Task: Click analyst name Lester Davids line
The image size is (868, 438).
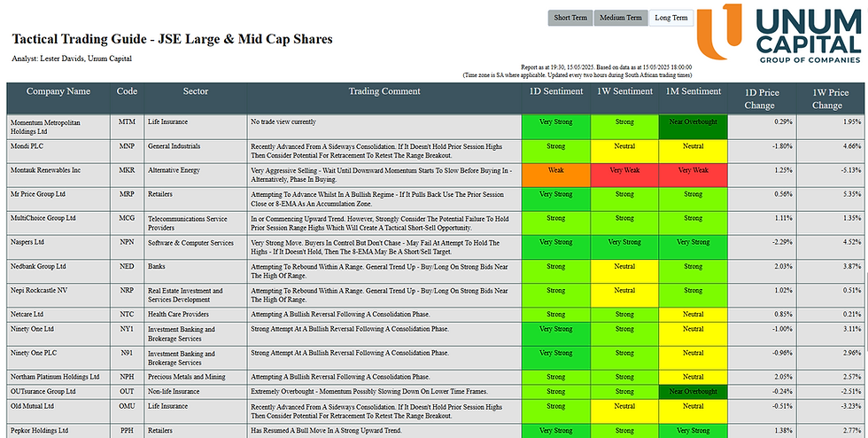Action: [x=72, y=59]
